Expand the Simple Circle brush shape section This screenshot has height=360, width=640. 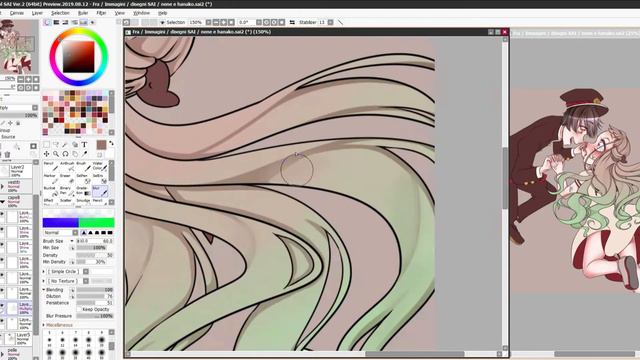click(x=44, y=271)
